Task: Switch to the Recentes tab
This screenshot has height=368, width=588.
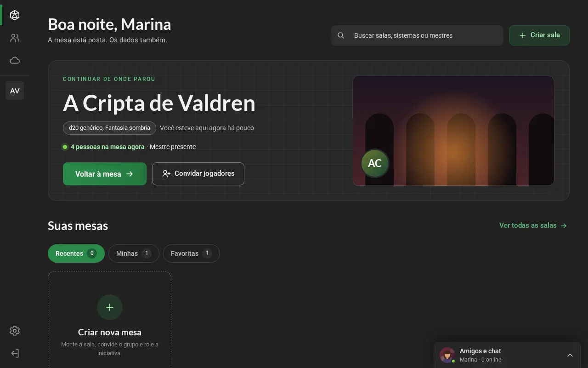Action: (76, 253)
